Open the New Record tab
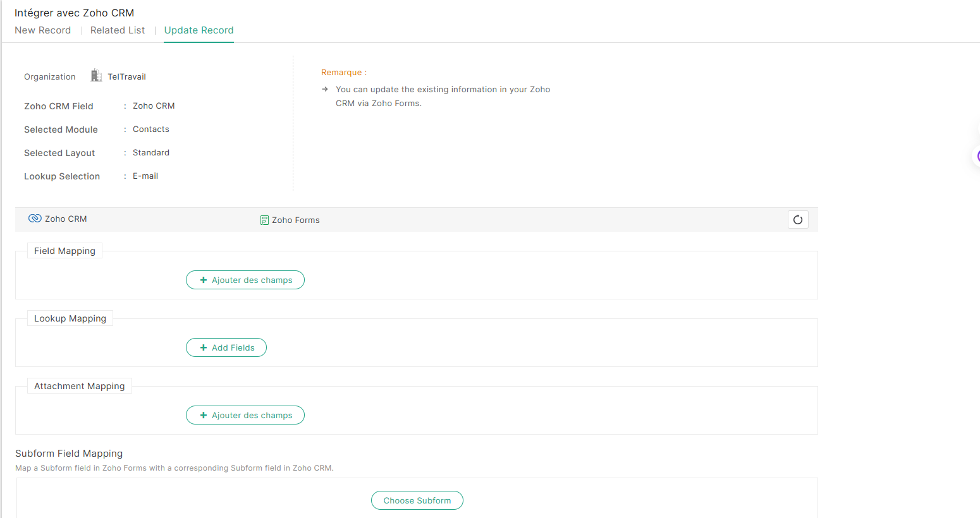 [43, 30]
